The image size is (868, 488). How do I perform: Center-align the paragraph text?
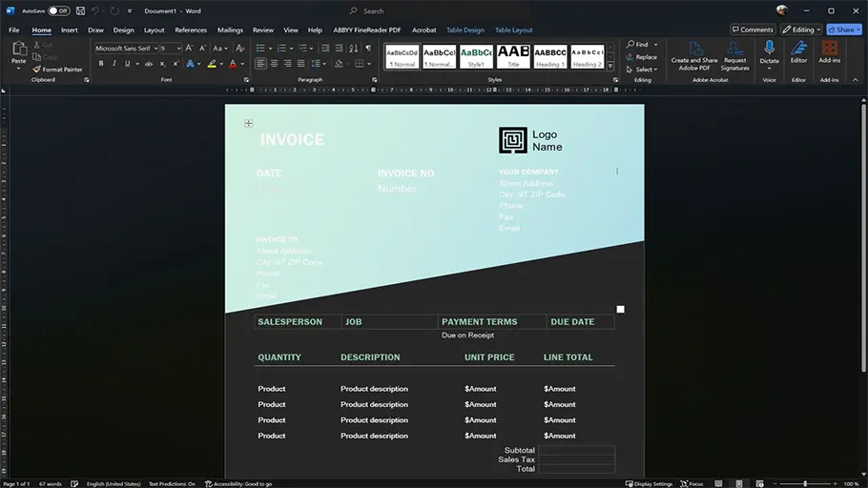pos(275,64)
